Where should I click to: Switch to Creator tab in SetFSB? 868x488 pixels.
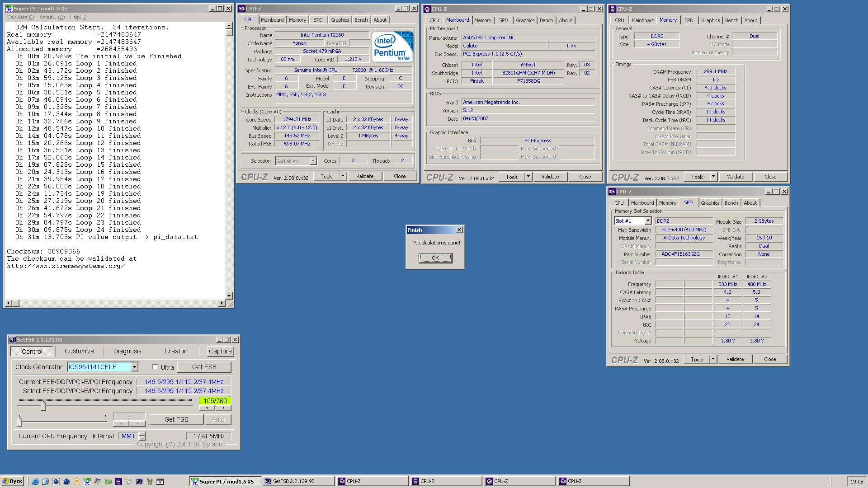pos(175,351)
